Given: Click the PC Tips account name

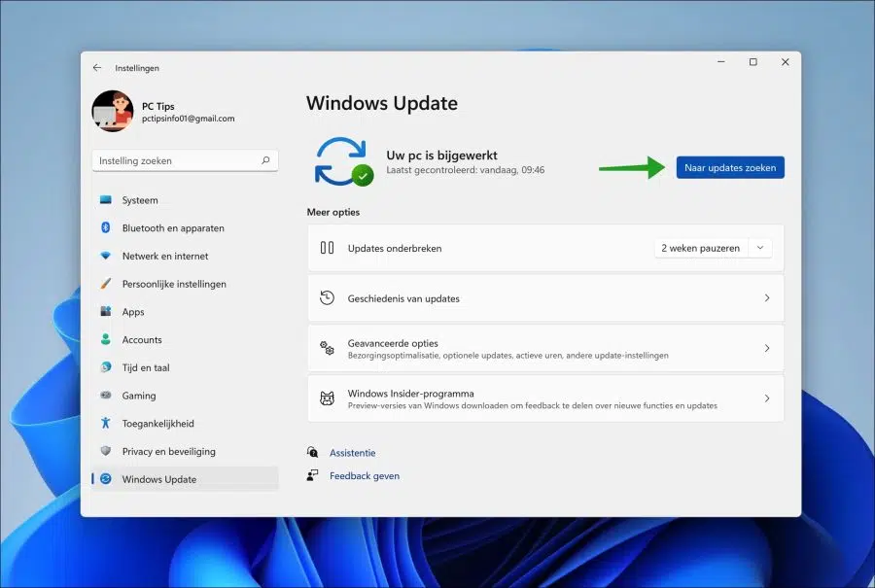Looking at the screenshot, I should pyautogui.click(x=157, y=106).
